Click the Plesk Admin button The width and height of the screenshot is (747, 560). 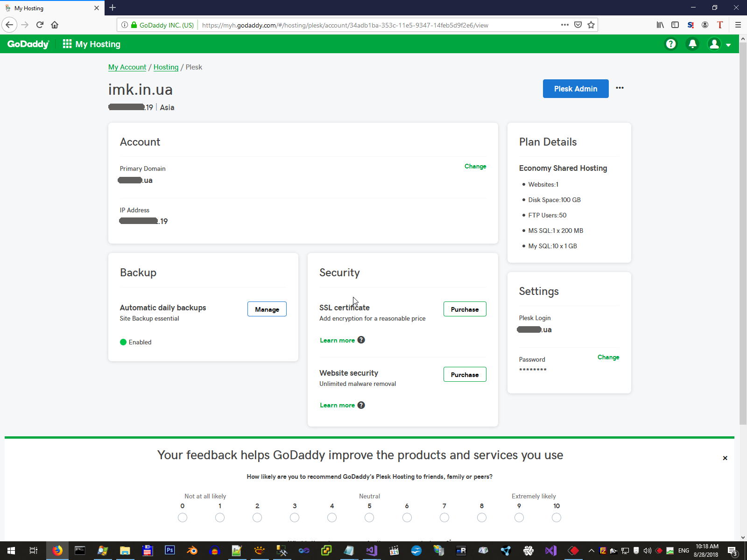point(576,89)
